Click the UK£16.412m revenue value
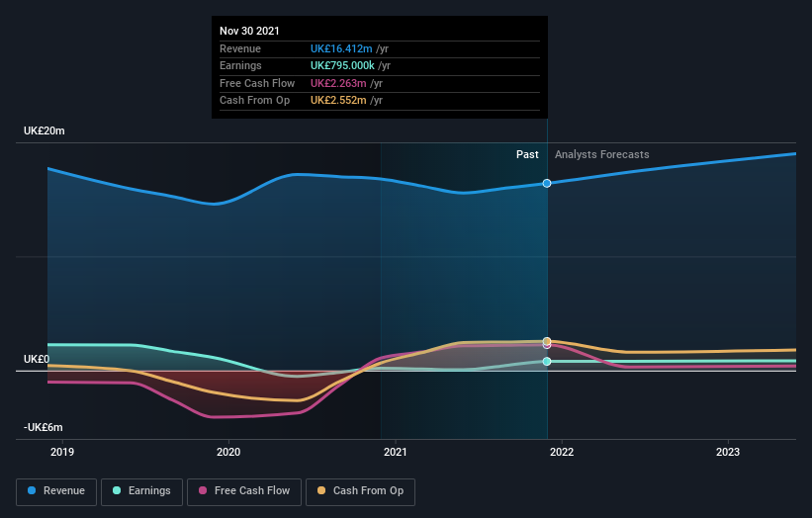812x518 pixels. tap(341, 48)
